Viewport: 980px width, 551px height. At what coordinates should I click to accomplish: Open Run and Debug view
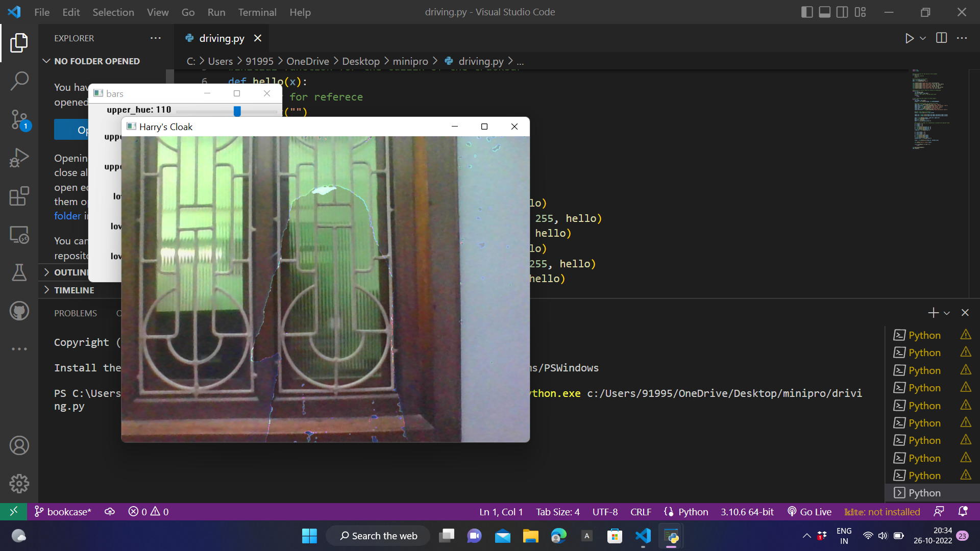click(19, 158)
